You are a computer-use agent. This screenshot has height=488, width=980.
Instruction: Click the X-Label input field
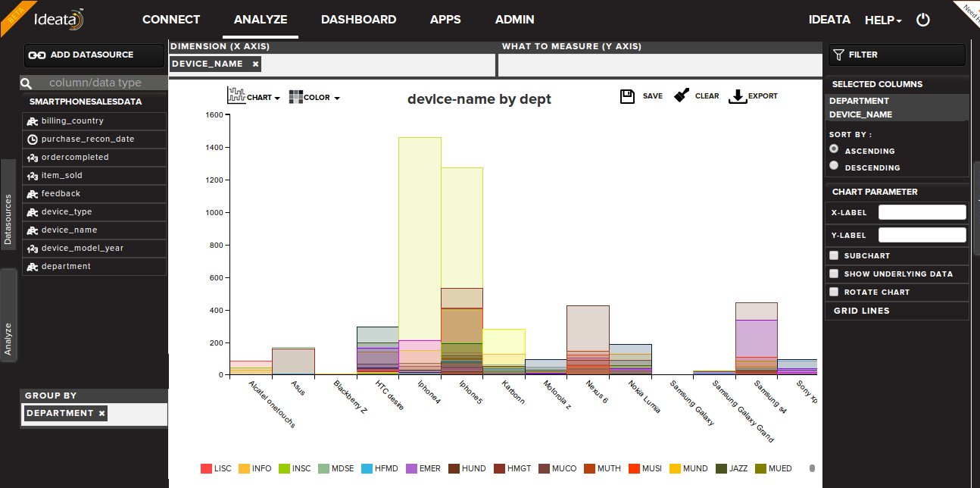(x=922, y=212)
